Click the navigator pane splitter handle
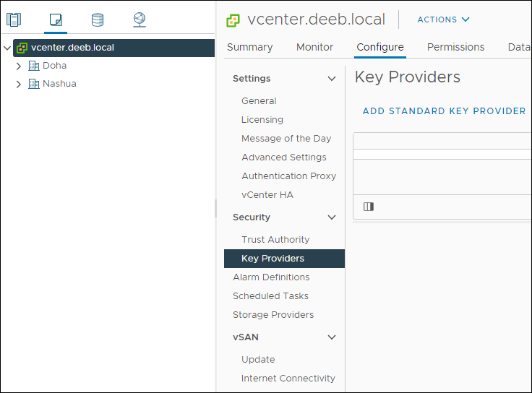The height and width of the screenshot is (393, 532). (x=216, y=209)
